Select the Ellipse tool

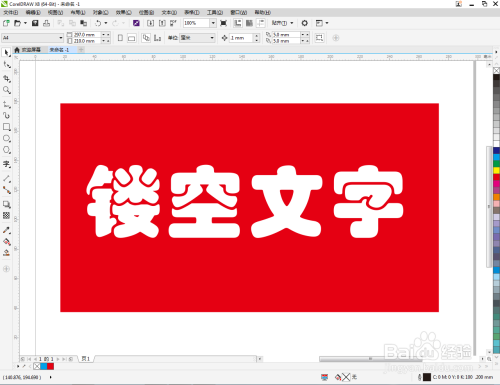6,138
